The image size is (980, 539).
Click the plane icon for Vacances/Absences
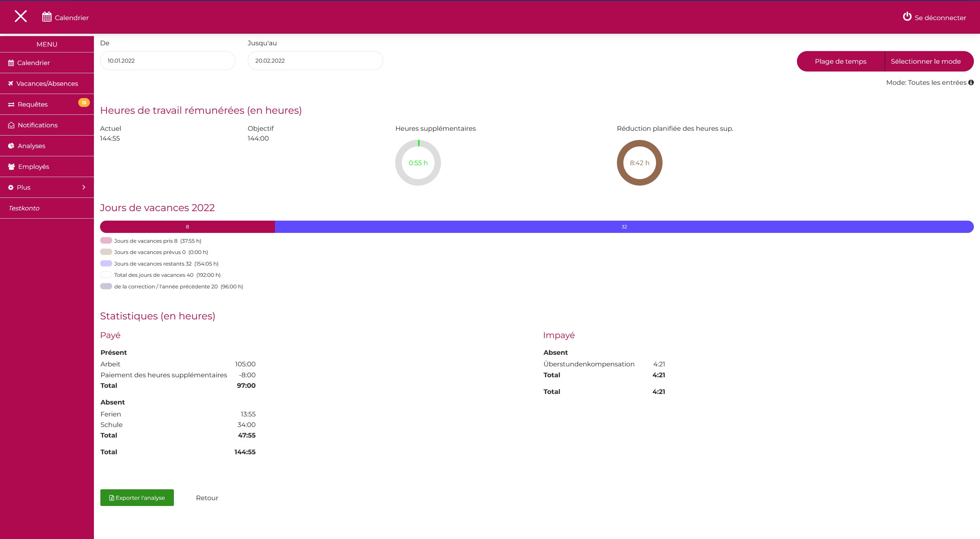point(11,83)
